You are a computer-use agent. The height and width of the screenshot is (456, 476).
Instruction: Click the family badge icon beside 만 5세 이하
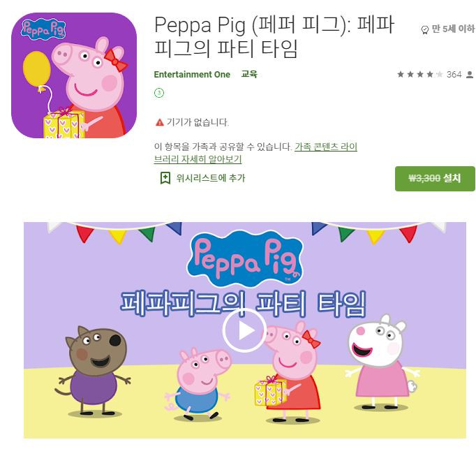pyautogui.click(x=424, y=29)
